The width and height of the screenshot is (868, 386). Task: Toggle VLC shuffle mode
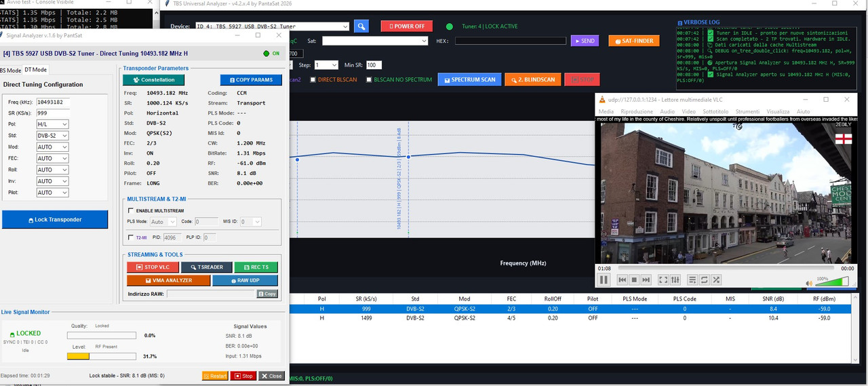point(715,279)
